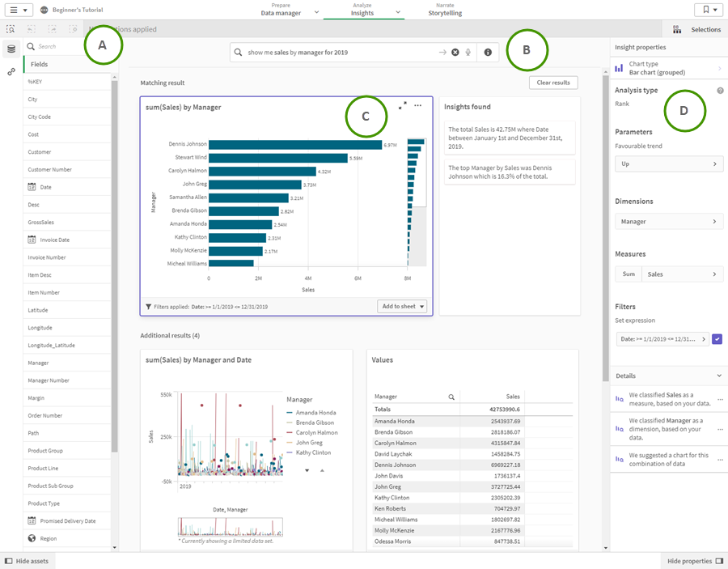Open the Up favourable trend dropdown
728x569 pixels.
click(669, 164)
